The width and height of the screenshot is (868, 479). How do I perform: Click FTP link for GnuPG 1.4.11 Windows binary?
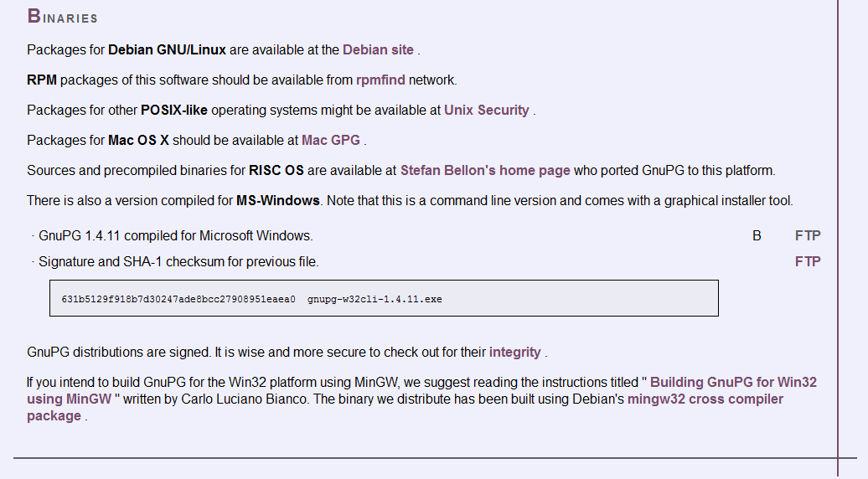click(808, 235)
